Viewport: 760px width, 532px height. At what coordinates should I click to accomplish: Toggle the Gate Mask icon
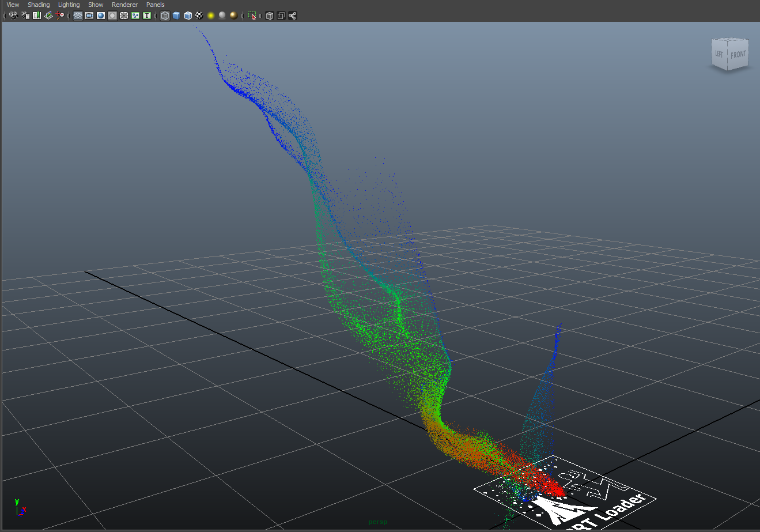coord(112,16)
